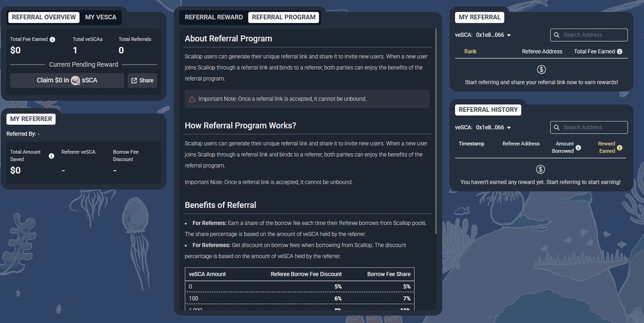
Task: Click the Share referral link button
Action: click(142, 80)
